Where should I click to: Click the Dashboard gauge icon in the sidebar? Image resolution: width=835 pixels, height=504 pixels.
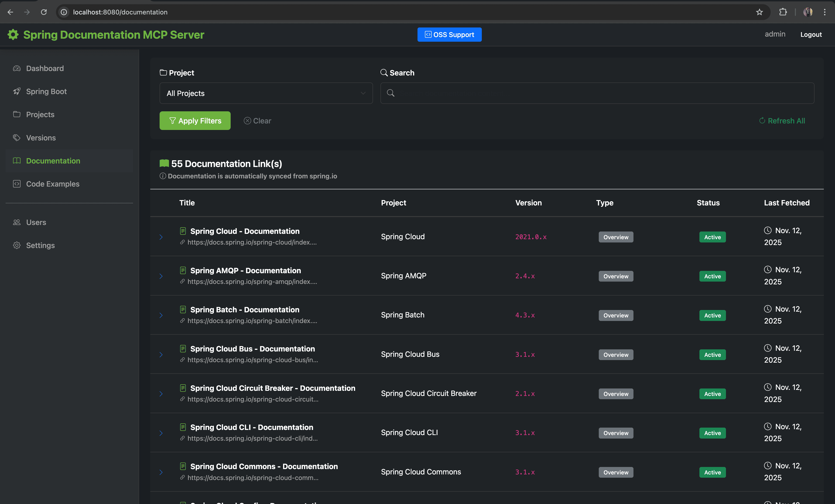[x=17, y=68]
